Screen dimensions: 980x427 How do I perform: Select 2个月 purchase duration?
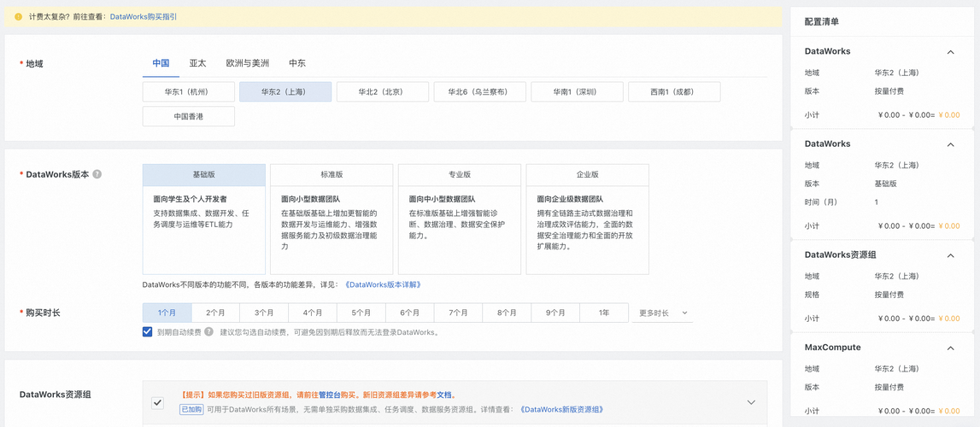215,313
